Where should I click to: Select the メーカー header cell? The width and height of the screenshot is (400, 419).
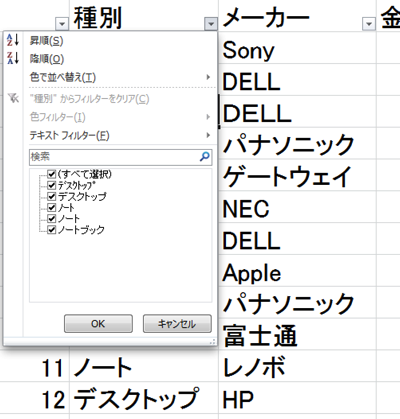[297, 16]
